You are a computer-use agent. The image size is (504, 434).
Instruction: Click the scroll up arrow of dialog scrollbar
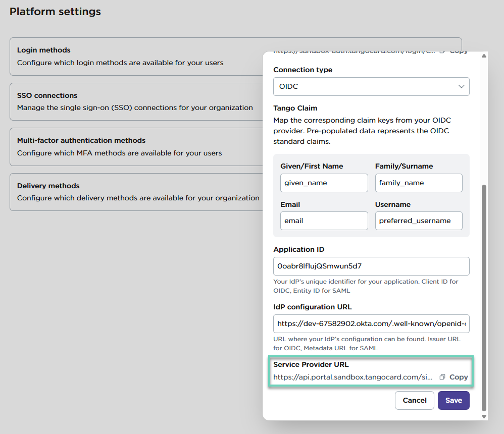pyautogui.click(x=484, y=56)
